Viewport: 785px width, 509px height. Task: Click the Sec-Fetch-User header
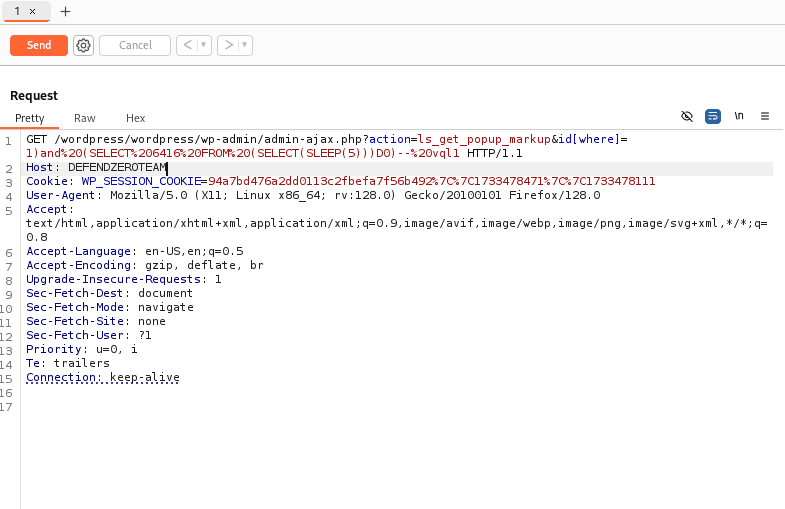coord(89,335)
